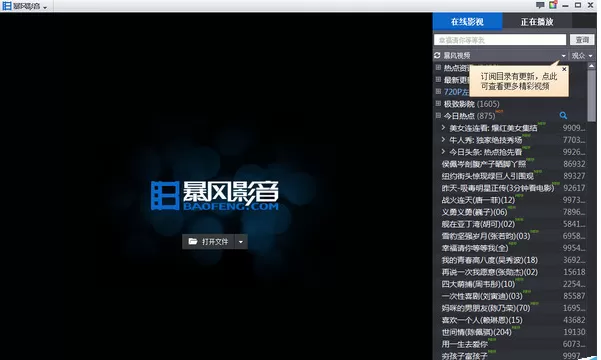This screenshot has width=601, height=360.
Task: Select 妈咪的男朋友(陈乃荣)(70) entry
Action: pos(513,308)
